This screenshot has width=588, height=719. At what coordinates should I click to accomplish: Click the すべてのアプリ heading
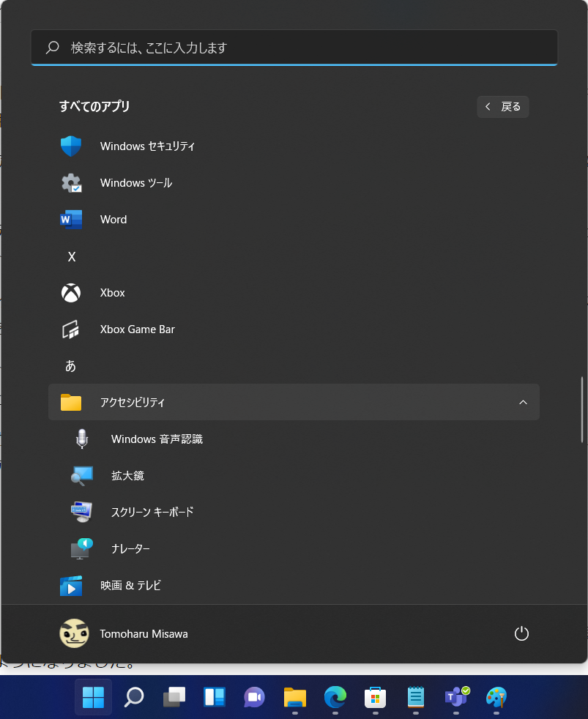94,106
